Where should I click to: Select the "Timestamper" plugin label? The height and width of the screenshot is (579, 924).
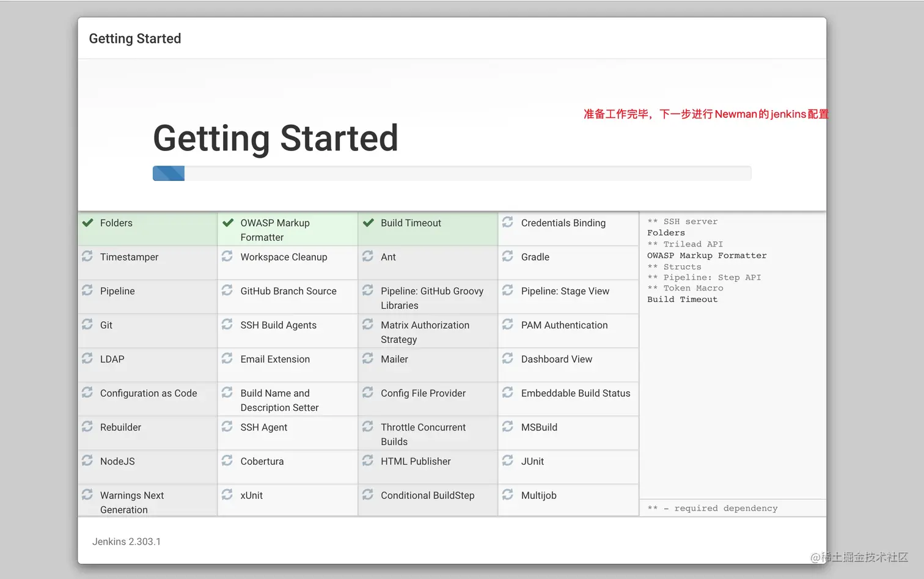(129, 257)
